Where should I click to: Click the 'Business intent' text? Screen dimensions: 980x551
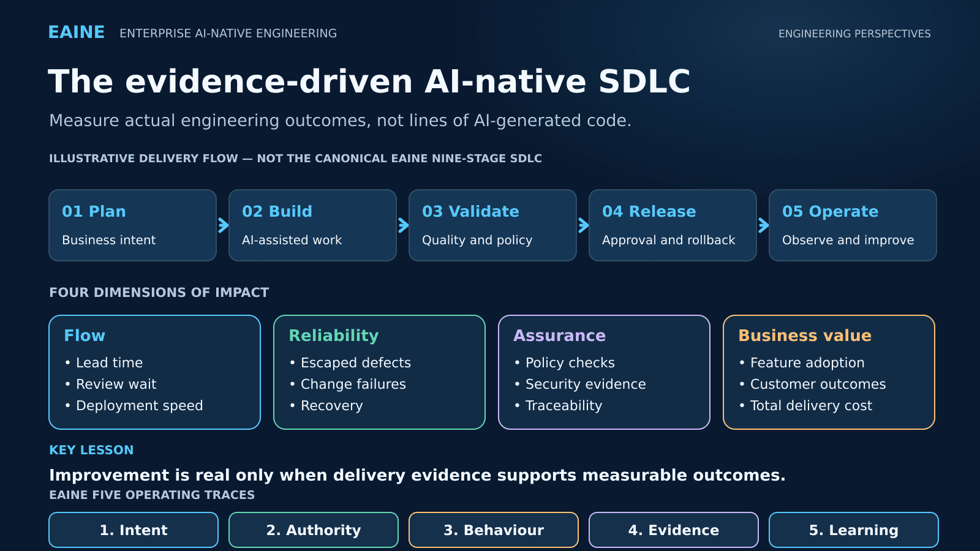point(109,240)
